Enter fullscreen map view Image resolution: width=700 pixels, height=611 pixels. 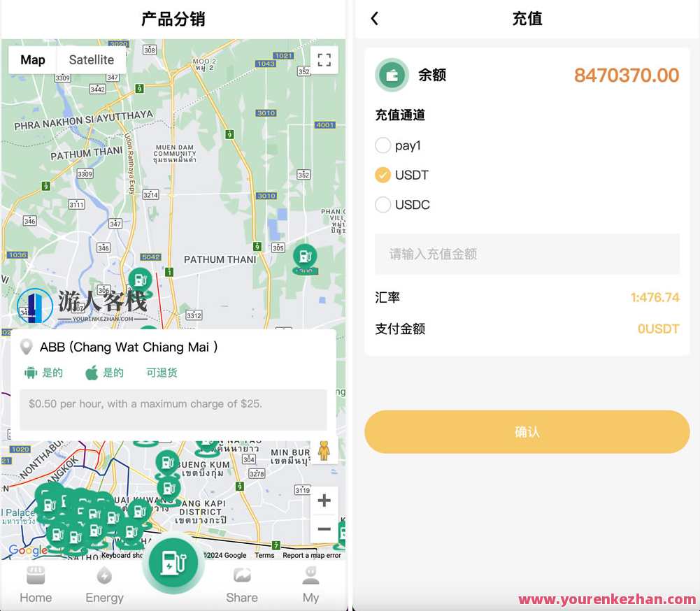click(324, 60)
